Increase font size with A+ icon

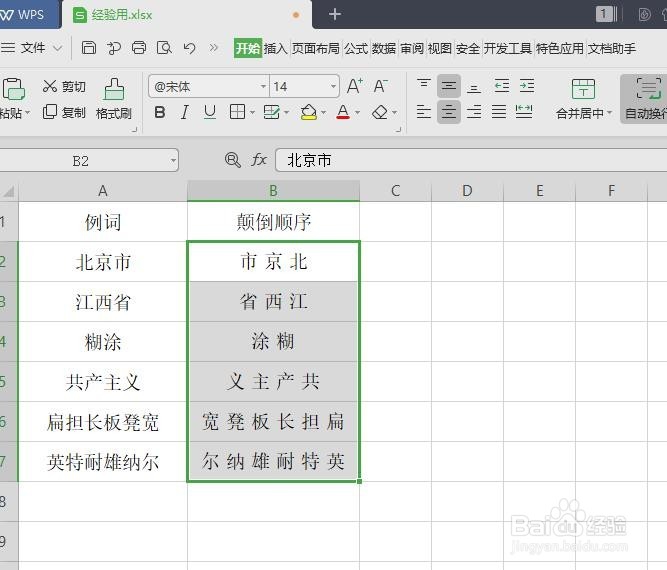point(355,86)
